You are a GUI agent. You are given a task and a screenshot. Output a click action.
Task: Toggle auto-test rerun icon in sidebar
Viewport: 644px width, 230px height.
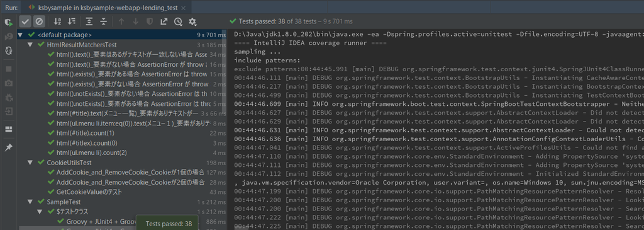coord(8,51)
